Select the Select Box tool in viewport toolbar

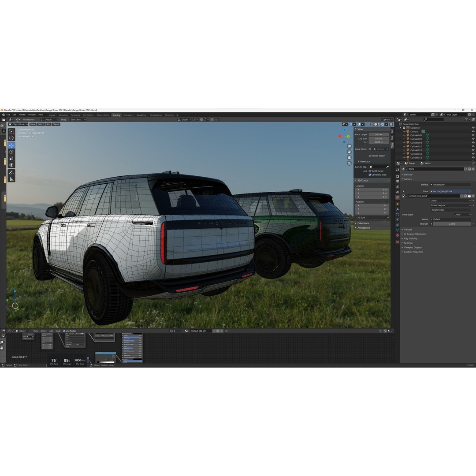[11, 131]
